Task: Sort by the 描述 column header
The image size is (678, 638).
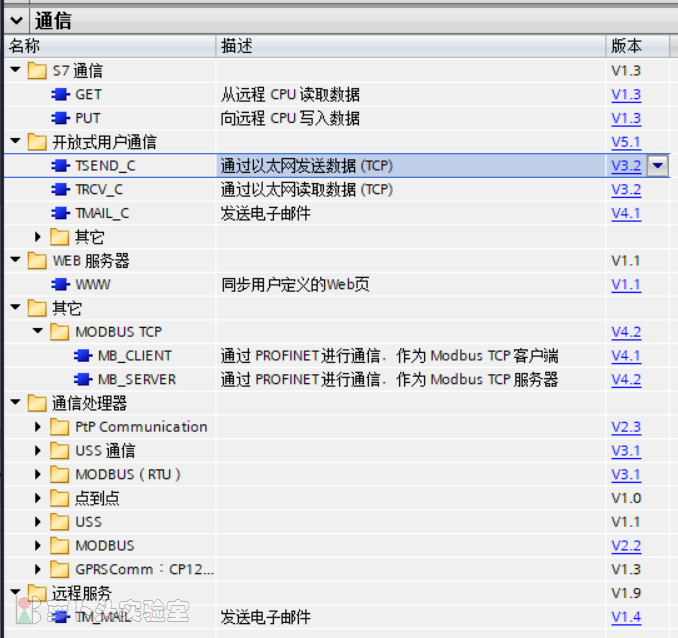Action: coord(411,46)
